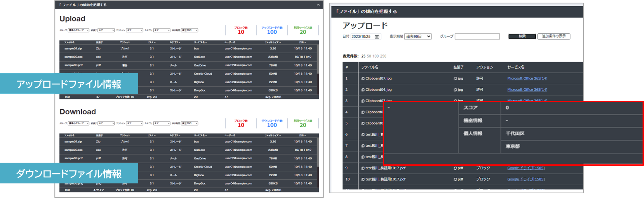Viewport: 644px width, 198px height.
Task: Open the Upload グループ dropdown
Action: coord(79,30)
